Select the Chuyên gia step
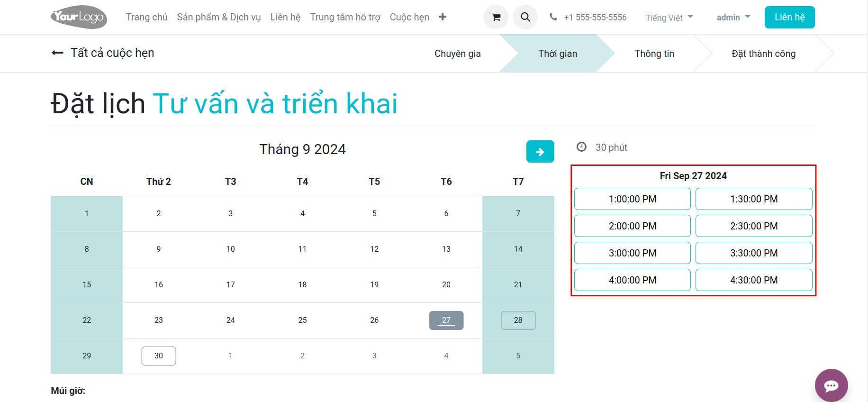Screen dimensions: 868x402 coord(458,54)
